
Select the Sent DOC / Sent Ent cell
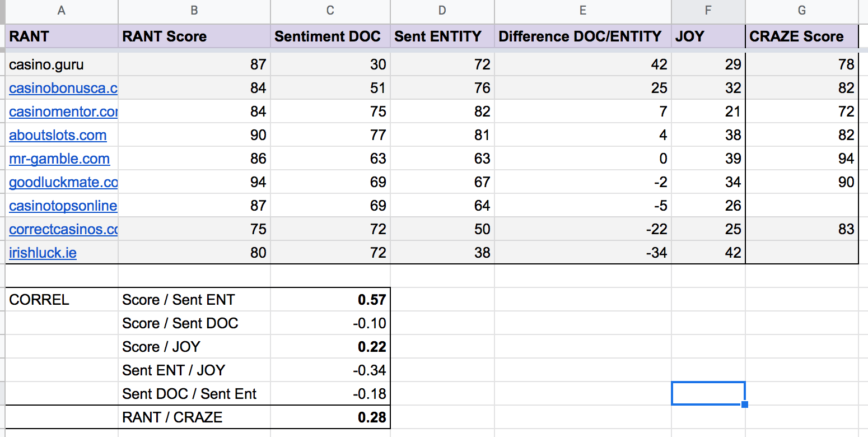tap(194, 394)
